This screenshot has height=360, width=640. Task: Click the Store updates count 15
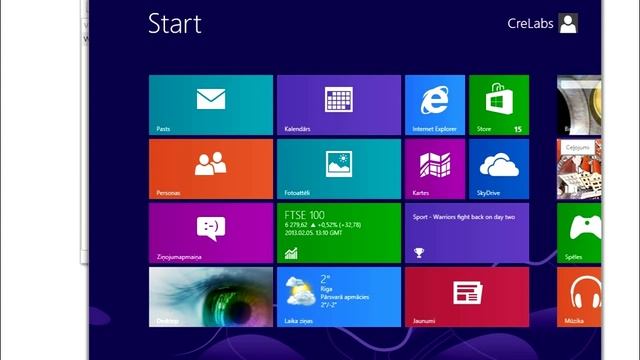click(518, 129)
